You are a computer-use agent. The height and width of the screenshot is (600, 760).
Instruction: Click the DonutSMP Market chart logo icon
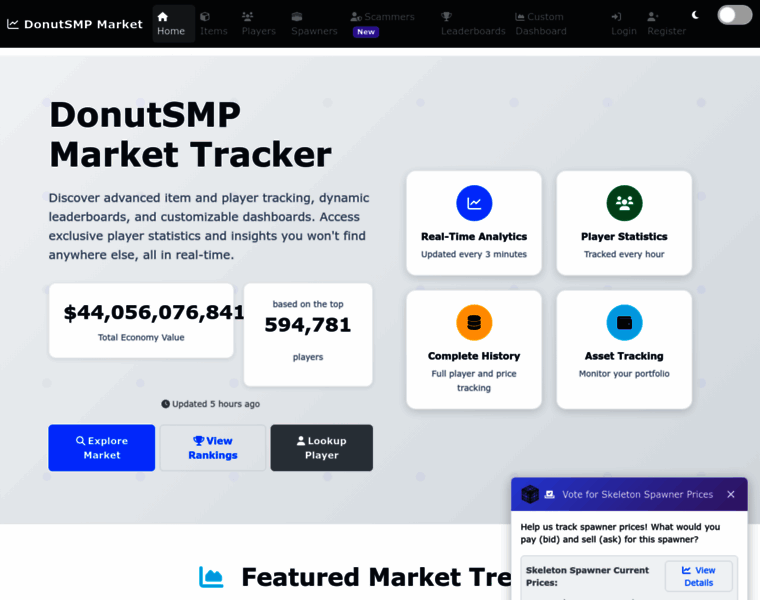point(13,24)
